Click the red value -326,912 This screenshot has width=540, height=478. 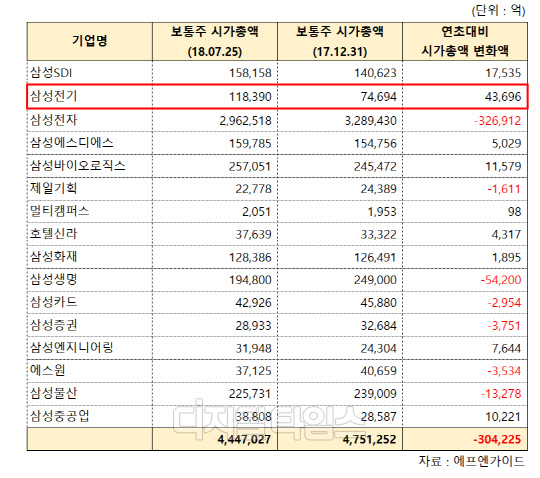498,121
